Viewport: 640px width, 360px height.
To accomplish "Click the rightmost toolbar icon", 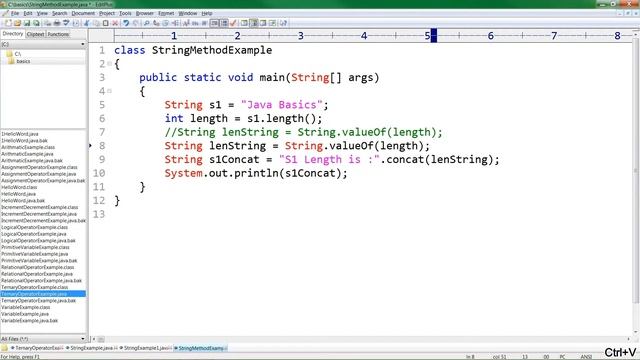I will 283,23.
